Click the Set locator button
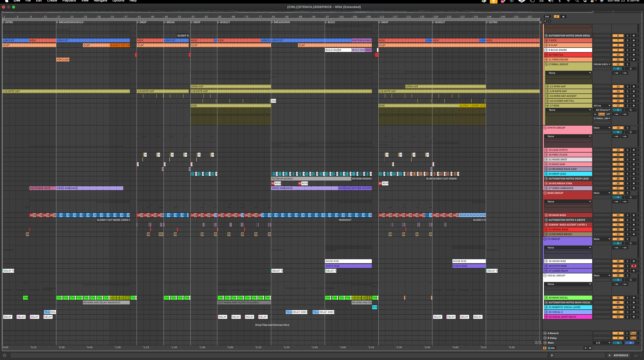Image resolution: width=644 pixels, height=360 pixels. click(x=547, y=17)
